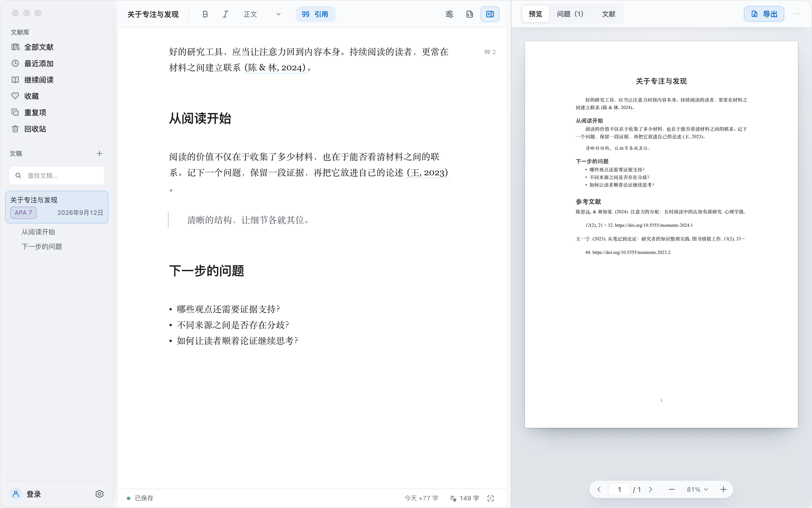The height and width of the screenshot is (508, 812).
Task: Toggle the preview side panel icon
Action: [x=490, y=14]
